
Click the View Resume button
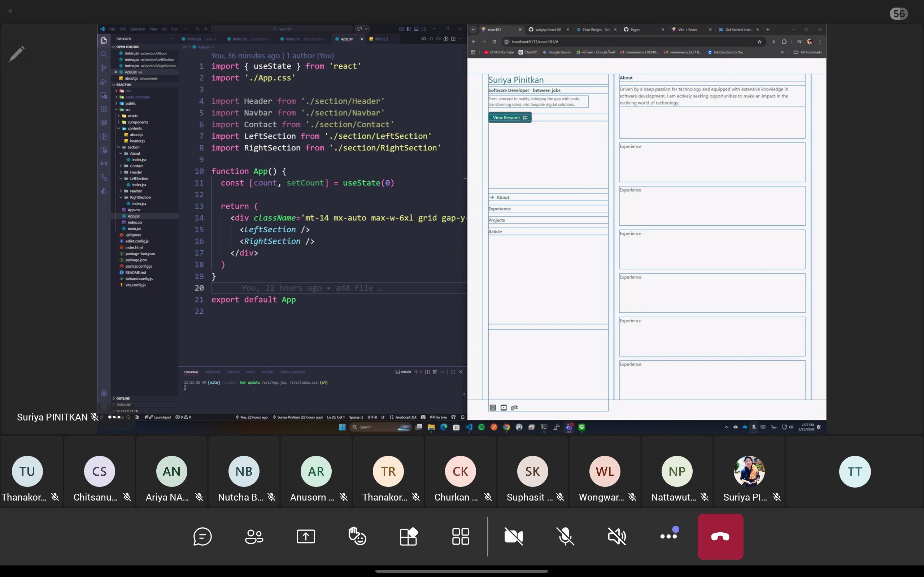pos(509,118)
